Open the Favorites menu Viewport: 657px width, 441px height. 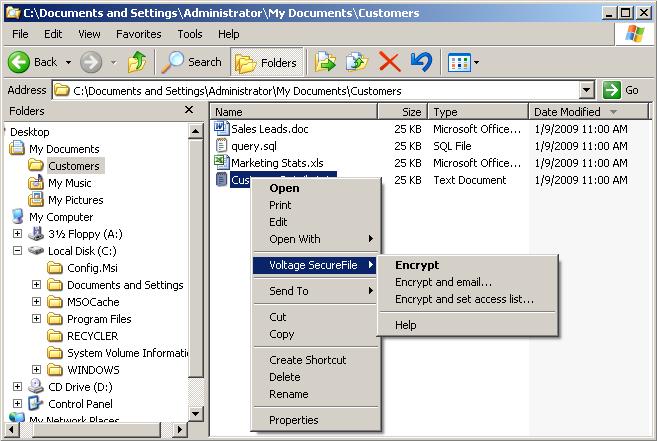click(x=138, y=34)
